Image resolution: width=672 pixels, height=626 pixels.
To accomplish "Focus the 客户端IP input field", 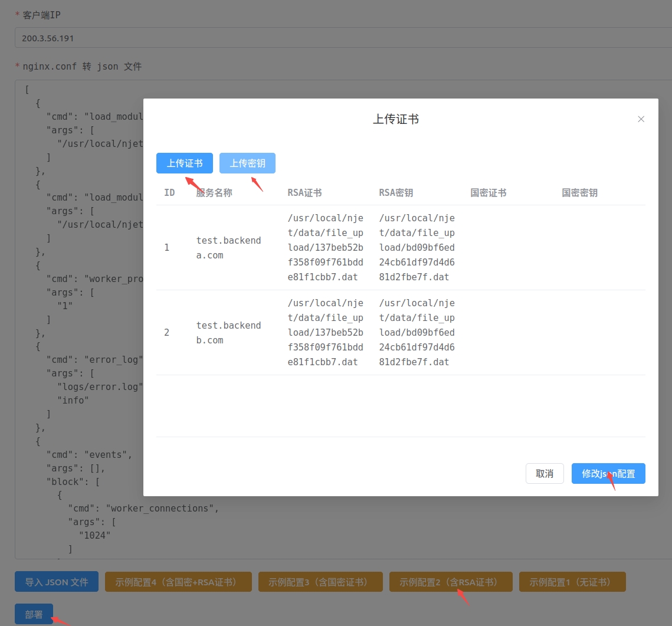I will pyautogui.click(x=342, y=38).
